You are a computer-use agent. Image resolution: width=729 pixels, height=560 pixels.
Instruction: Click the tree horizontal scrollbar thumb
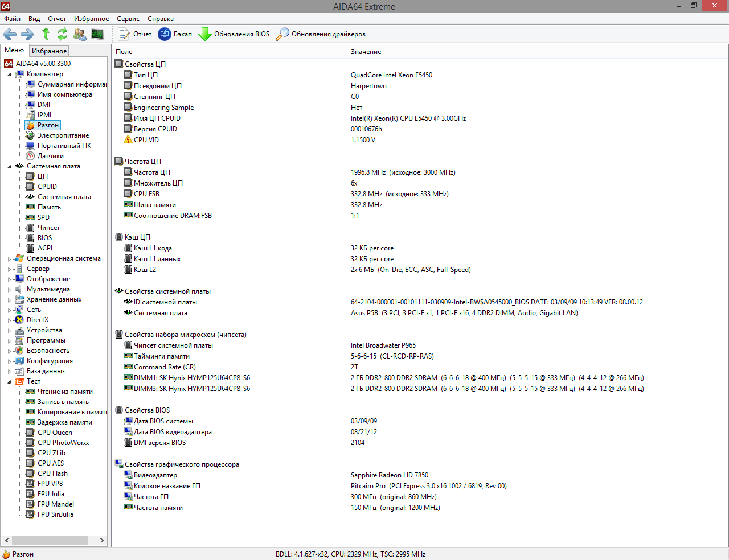click(x=50, y=541)
